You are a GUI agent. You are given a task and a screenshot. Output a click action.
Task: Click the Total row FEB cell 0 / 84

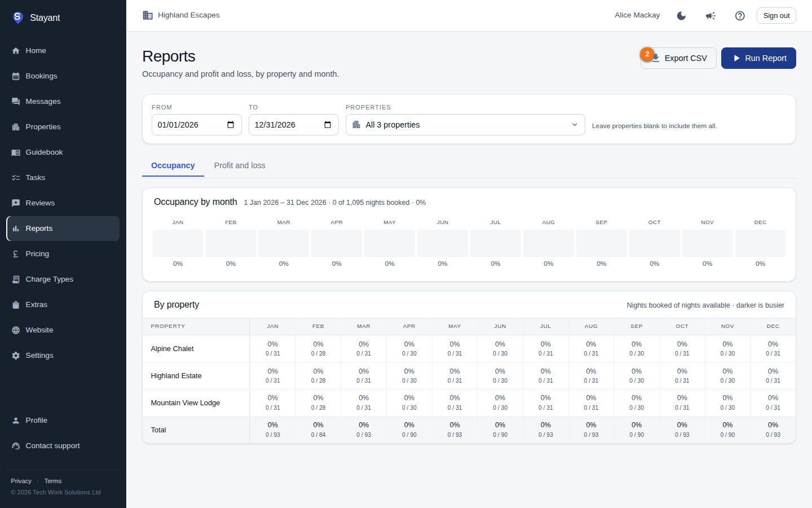[318, 430]
